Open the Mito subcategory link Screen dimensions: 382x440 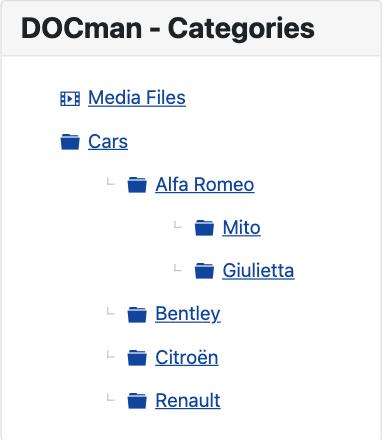(x=241, y=228)
